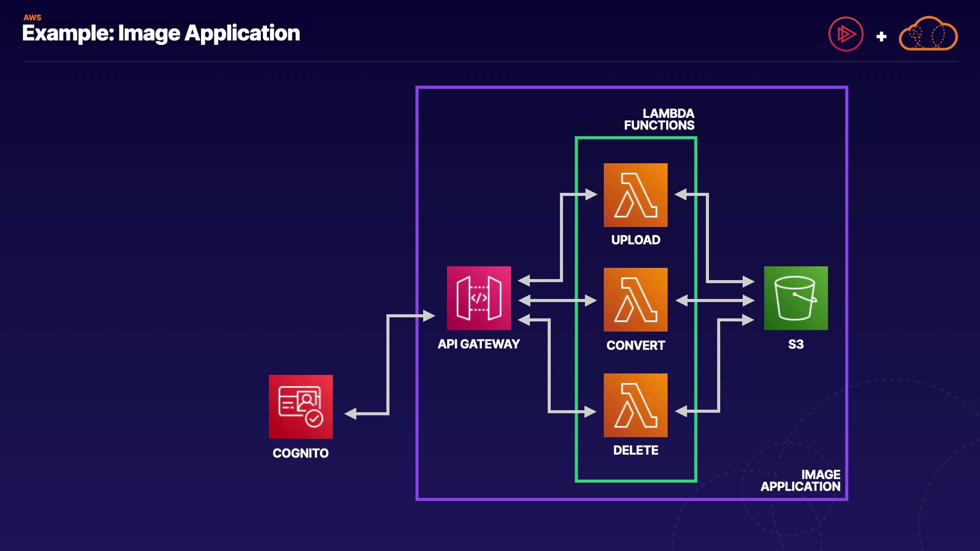Click the slide title Example: Image Application
The width and height of the screenshot is (980, 551).
coord(161,33)
